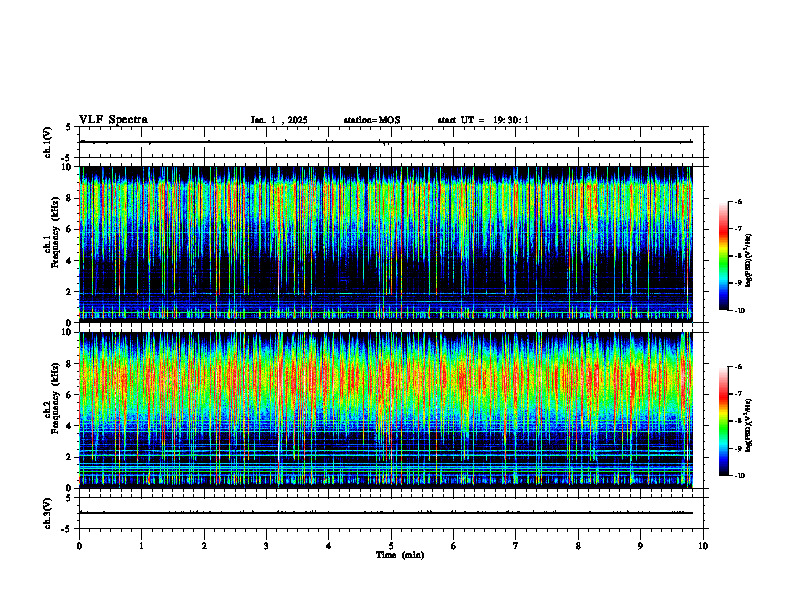Click the start UT = 19:30:1 label
Screen dimensions: 792x612
click(483, 120)
